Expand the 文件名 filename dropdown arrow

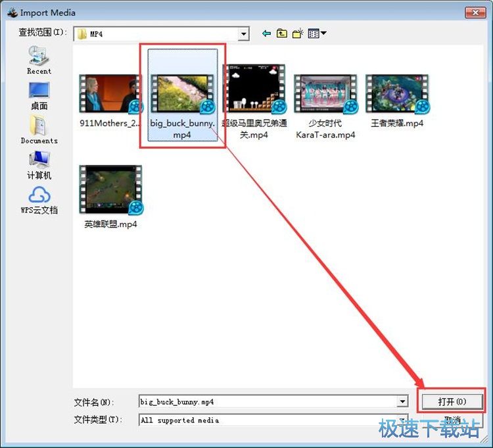pyautogui.click(x=402, y=401)
